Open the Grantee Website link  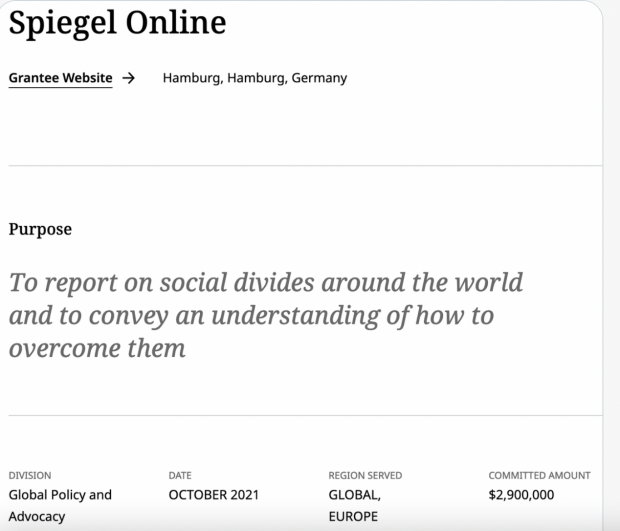click(x=60, y=79)
